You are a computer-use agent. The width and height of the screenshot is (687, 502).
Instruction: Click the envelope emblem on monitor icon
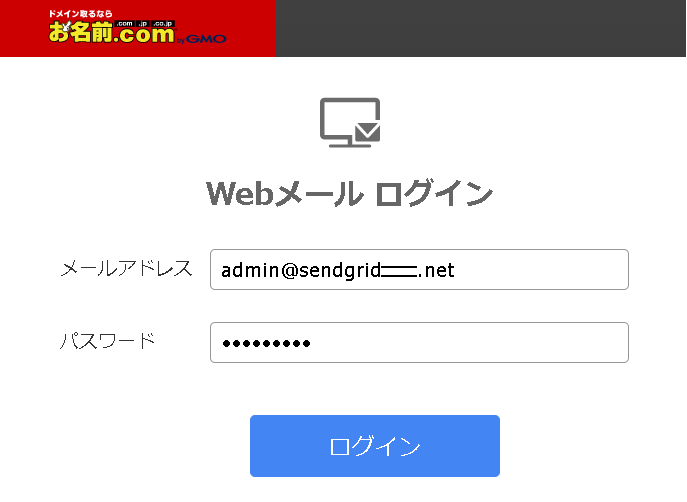coord(367,131)
